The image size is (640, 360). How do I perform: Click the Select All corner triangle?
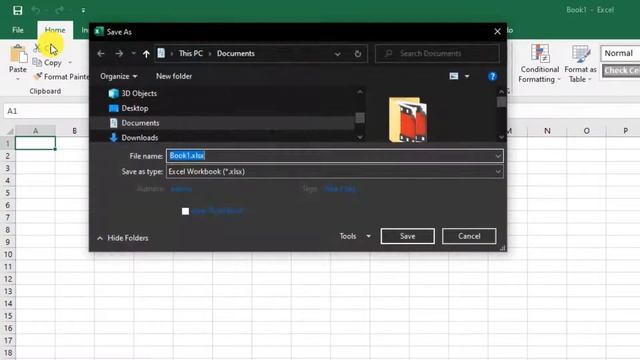[10, 131]
